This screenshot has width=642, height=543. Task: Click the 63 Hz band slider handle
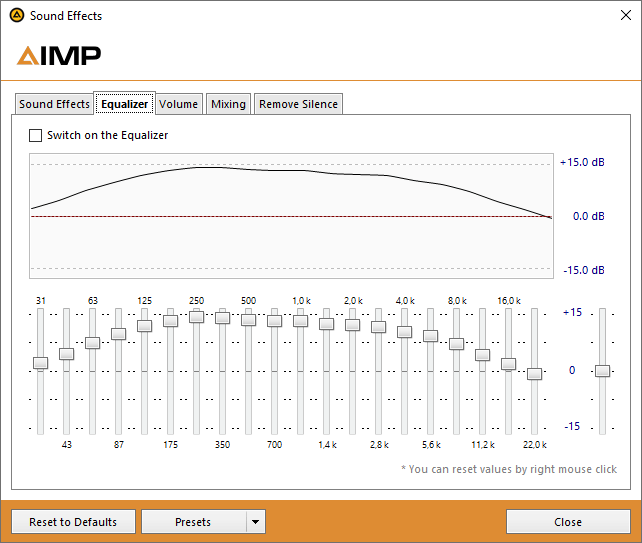93,342
